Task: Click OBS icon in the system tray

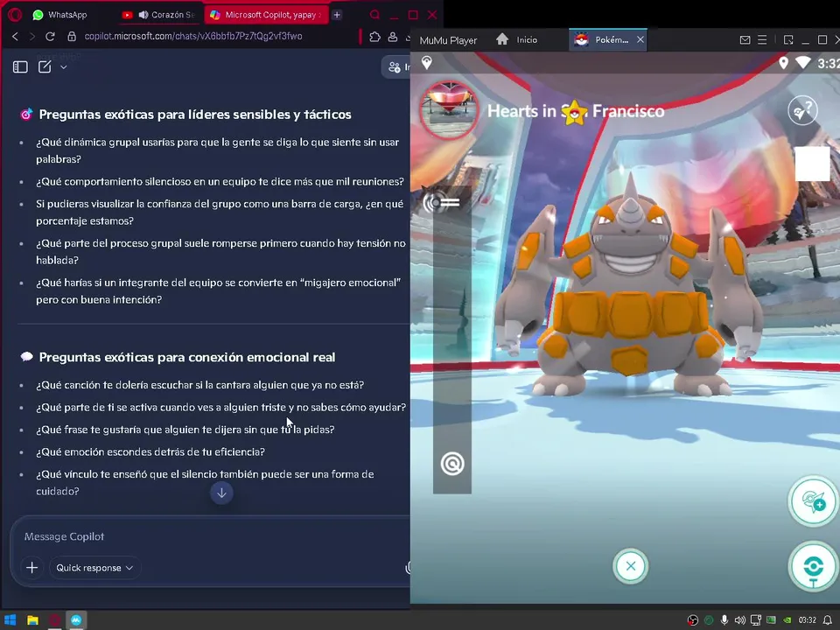Action: (693, 620)
